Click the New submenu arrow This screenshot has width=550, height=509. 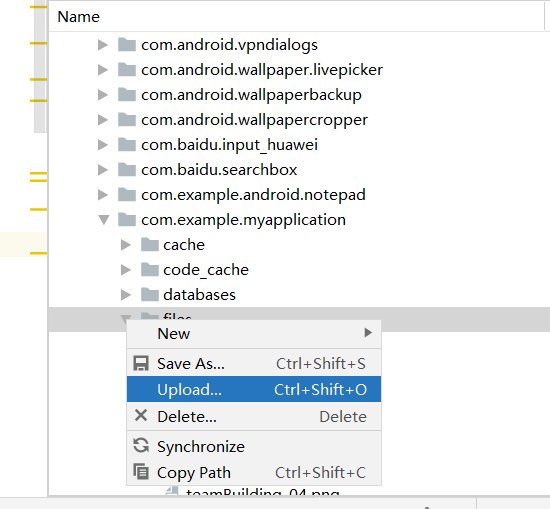pyautogui.click(x=368, y=333)
